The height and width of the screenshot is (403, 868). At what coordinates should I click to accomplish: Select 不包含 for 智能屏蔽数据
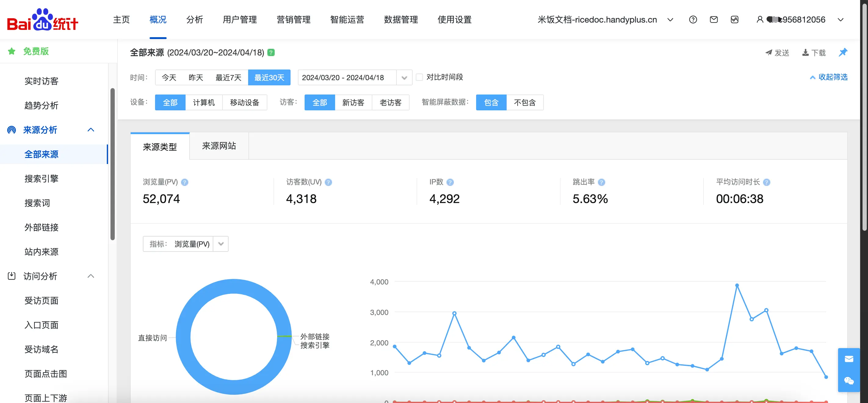coord(525,102)
